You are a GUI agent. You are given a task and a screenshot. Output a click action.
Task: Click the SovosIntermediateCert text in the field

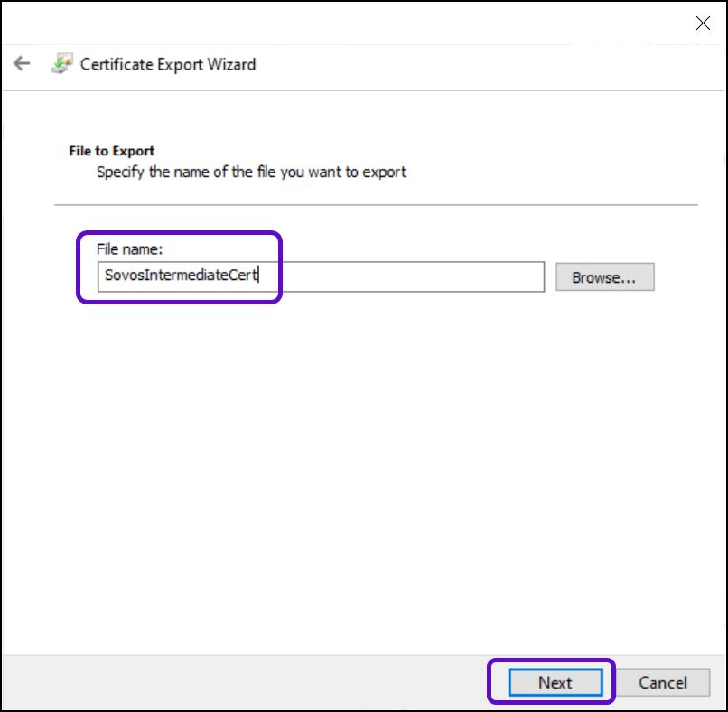click(x=181, y=276)
